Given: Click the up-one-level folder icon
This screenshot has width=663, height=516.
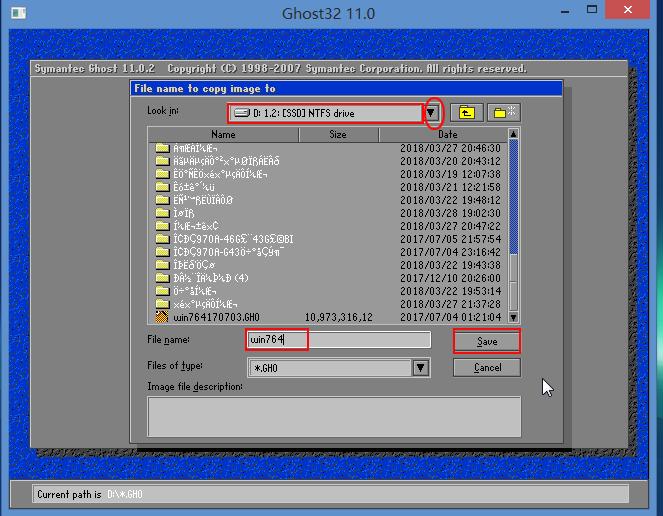Looking at the screenshot, I should click(465, 113).
